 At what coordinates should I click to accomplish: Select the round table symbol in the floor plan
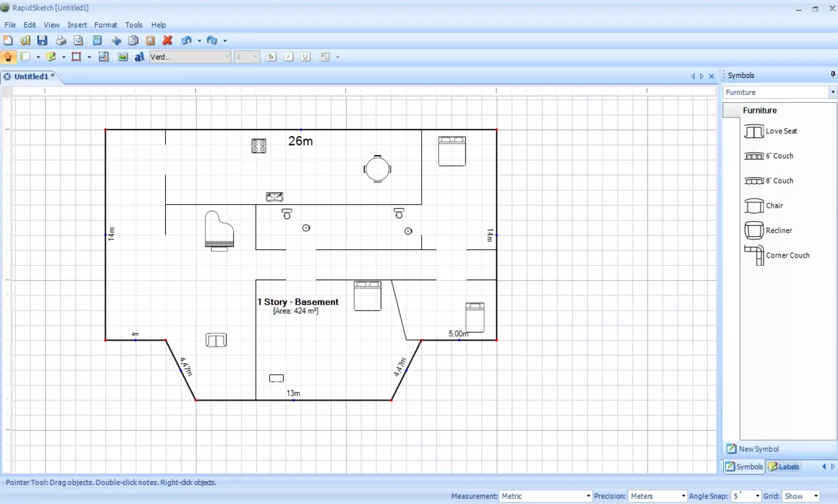coord(377,169)
